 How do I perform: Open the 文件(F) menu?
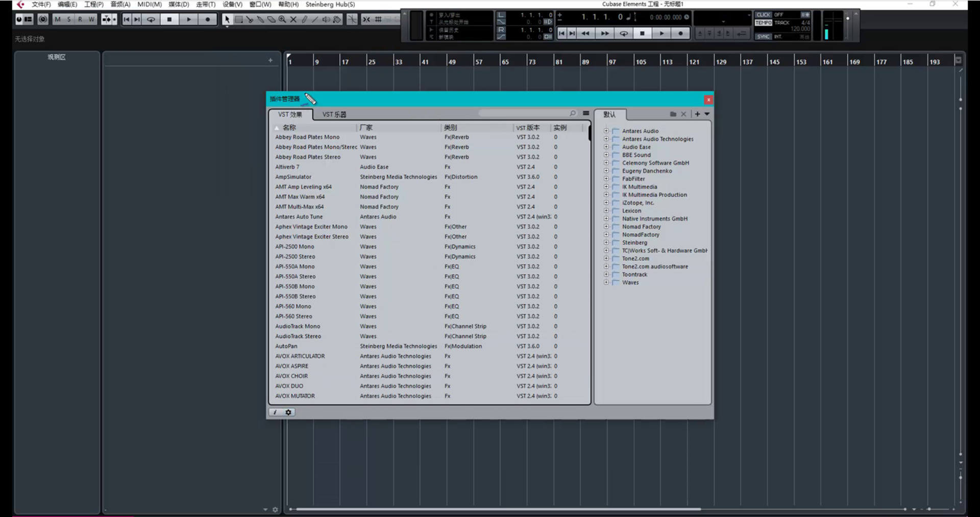pyautogui.click(x=41, y=4)
